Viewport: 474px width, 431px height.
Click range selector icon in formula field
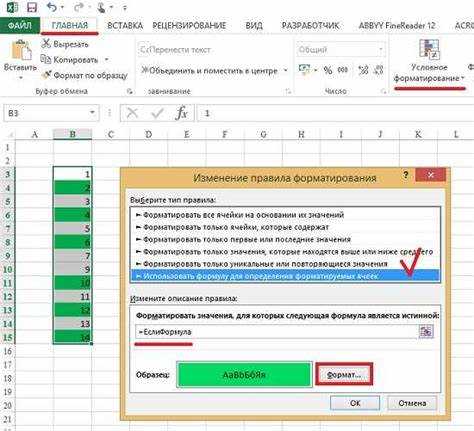tap(426, 332)
